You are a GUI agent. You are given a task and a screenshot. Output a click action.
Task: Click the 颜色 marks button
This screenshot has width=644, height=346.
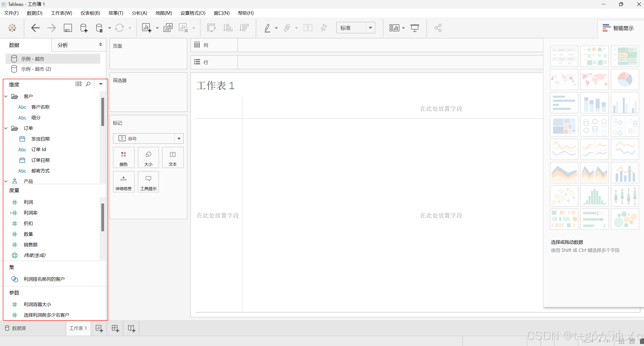pos(124,158)
